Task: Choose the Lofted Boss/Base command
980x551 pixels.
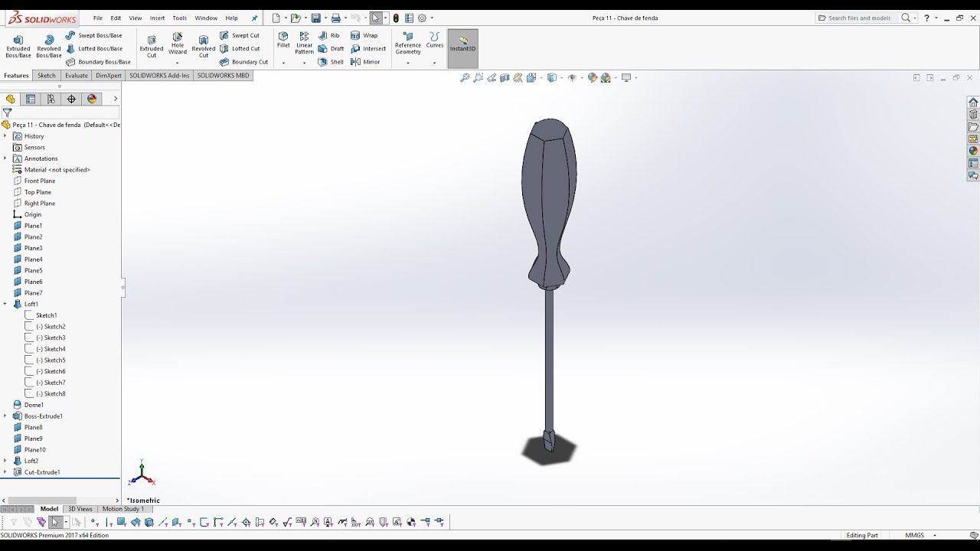Action: pyautogui.click(x=93, y=48)
